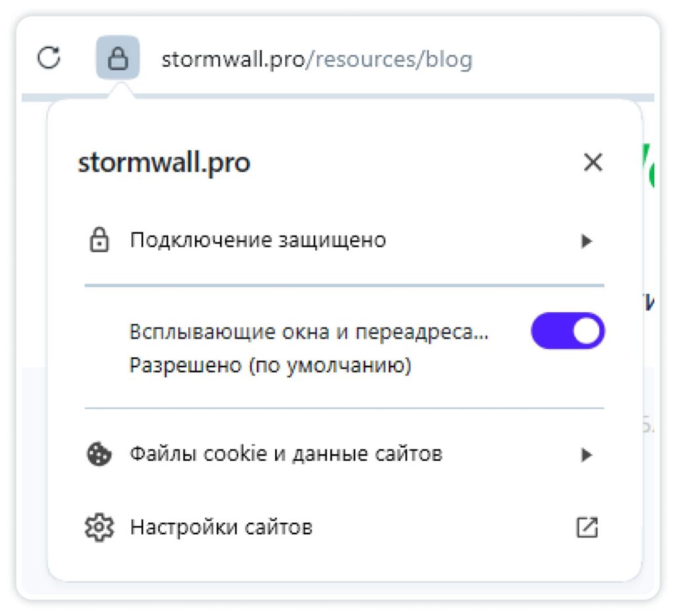Image resolution: width=676 pixels, height=616 pixels.
Task: Click the address bar URL stormwall.pro/resources/blog
Action: (x=317, y=59)
